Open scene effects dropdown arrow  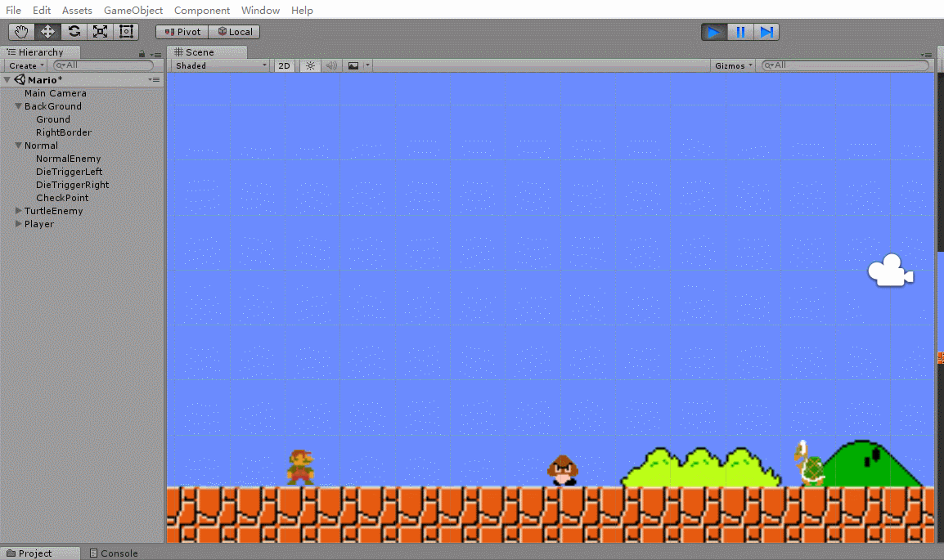pyautogui.click(x=367, y=65)
